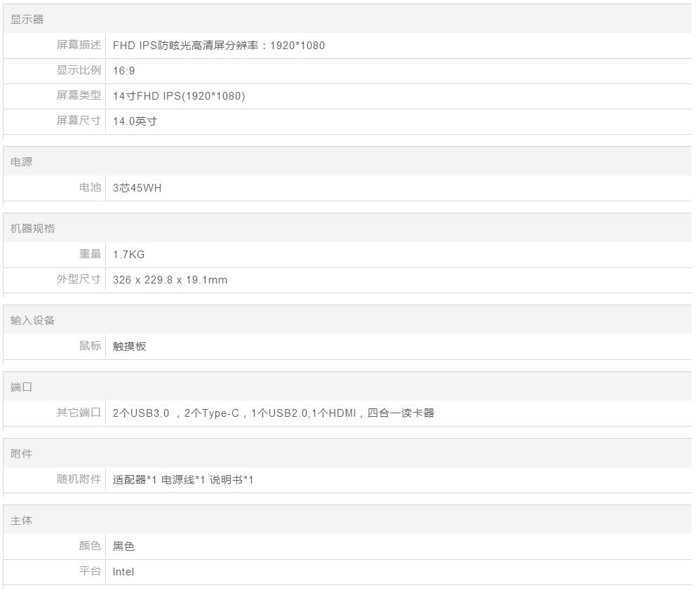Click the 326 x 229.8 x 19.1mm dimensions
Screen dimensions: 700x595
click(170, 280)
